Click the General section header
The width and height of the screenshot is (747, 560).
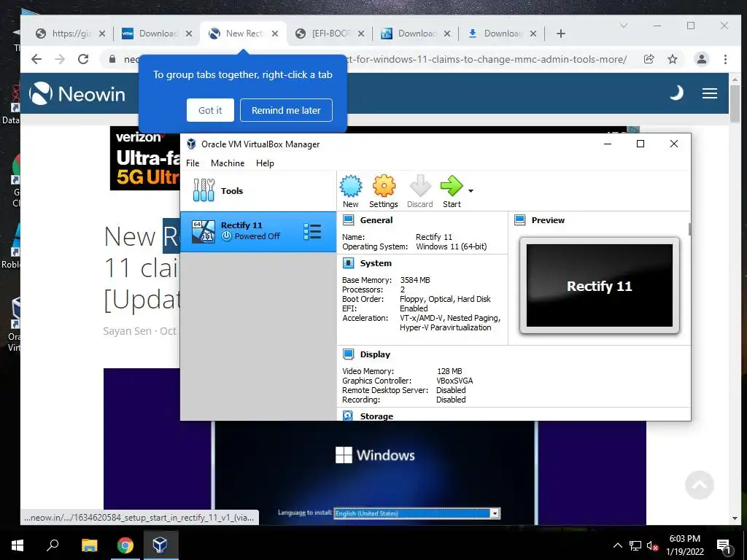point(376,220)
